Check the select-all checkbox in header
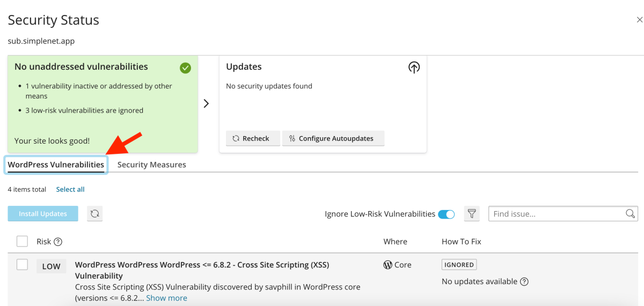Viewport: 644px width, 306px height. pos(22,242)
